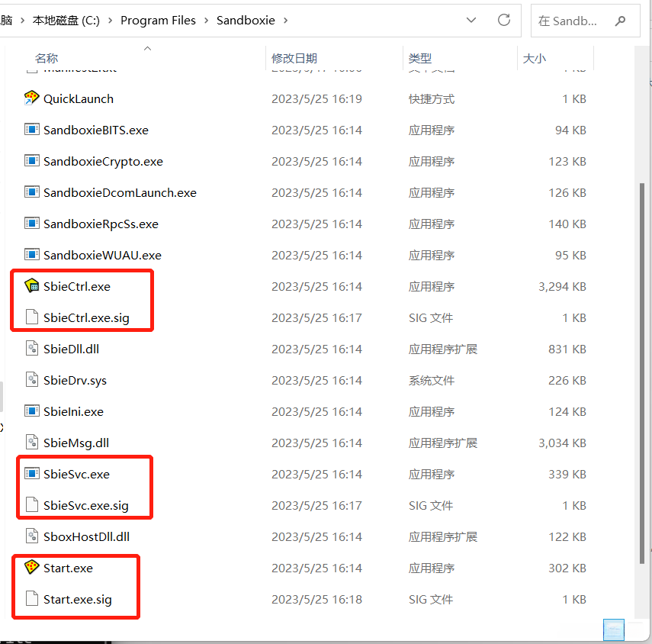
Task: Click the vertical scrollbar thumb
Action: pos(642,373)
